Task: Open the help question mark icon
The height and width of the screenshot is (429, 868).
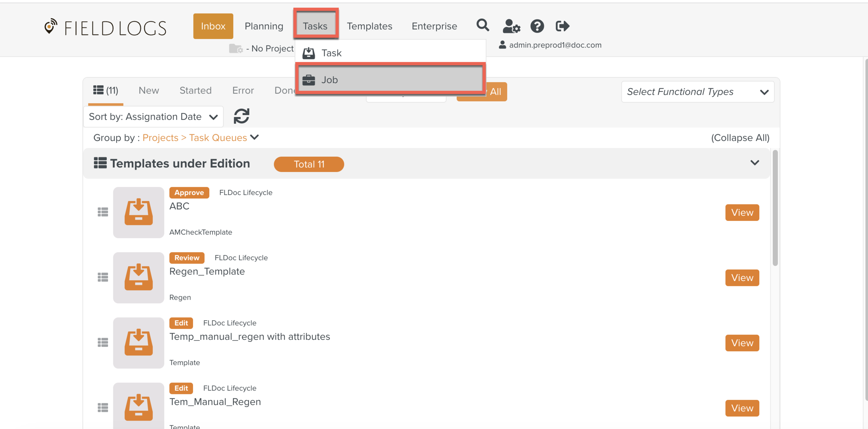Action: pos(537,26)
